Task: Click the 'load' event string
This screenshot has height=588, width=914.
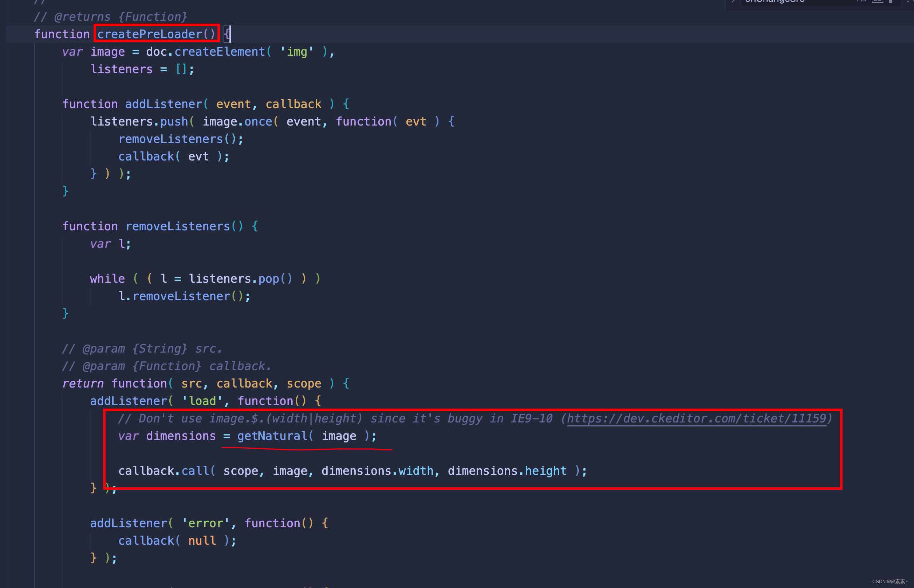Action: [202, 401]
